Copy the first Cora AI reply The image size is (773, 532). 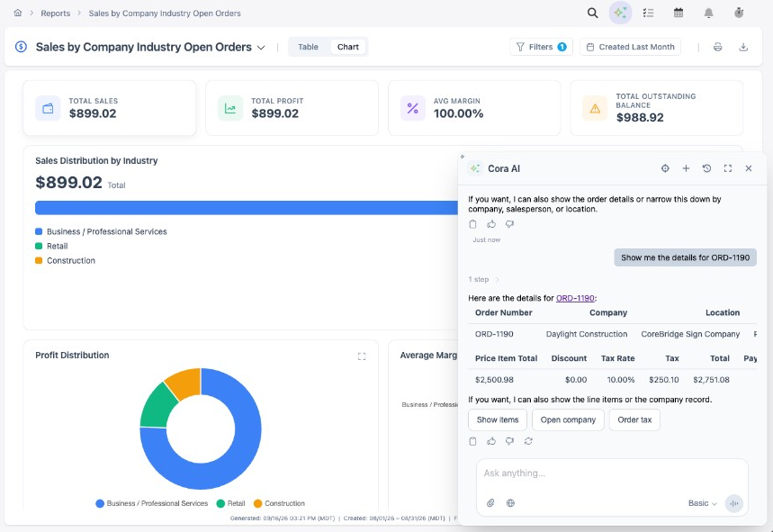pyautogui.click(x=472, y=224)
